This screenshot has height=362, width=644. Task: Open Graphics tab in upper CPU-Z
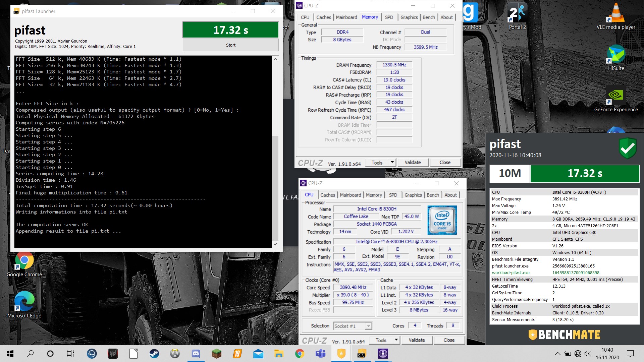pyautogui.click(x=409, y=17)
